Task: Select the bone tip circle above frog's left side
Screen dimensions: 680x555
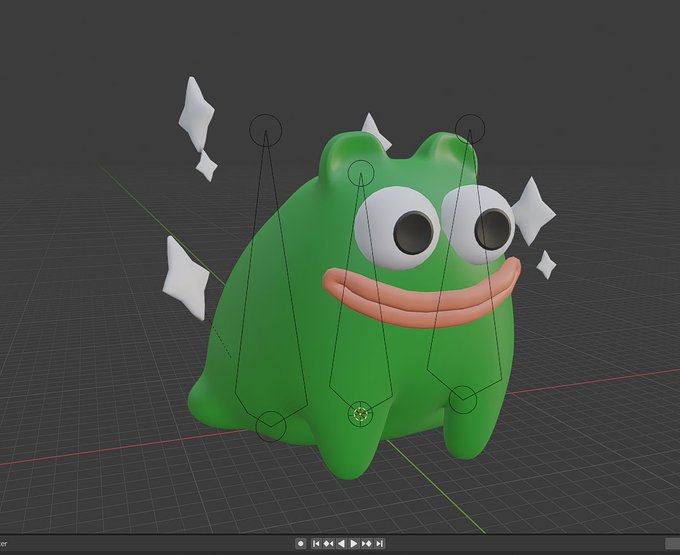Action: click(265, 130)
